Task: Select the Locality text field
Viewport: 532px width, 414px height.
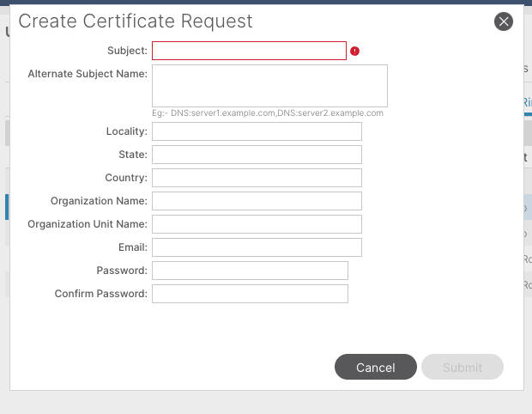Action: pos(257,131)
